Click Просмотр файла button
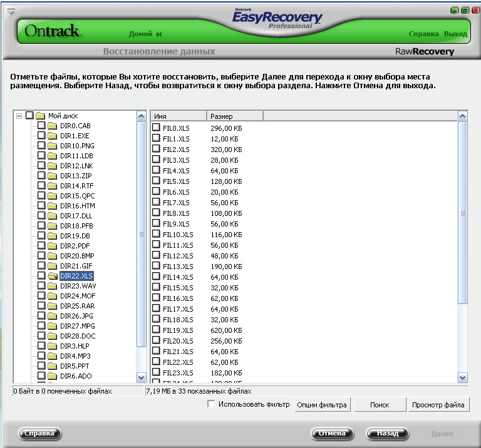Viewport: 481px width, 448px height. (438, 405)
